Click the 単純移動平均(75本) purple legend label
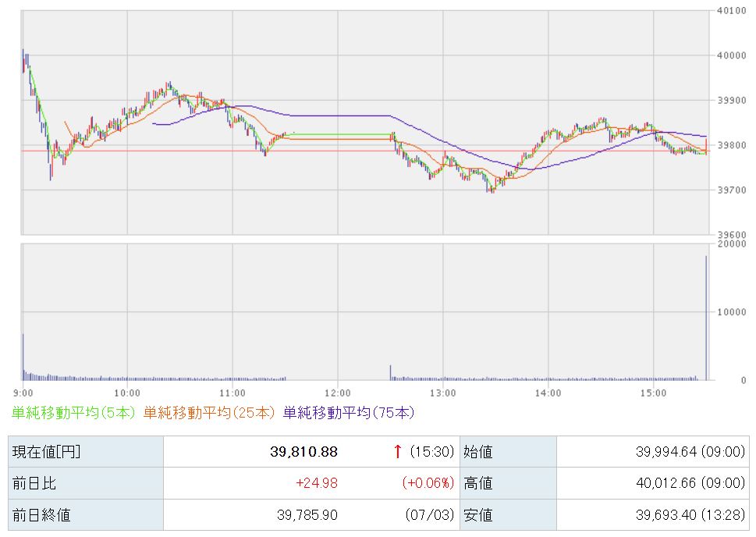The height and width of the screenshot is (537, 756). [x=349, y=413]
